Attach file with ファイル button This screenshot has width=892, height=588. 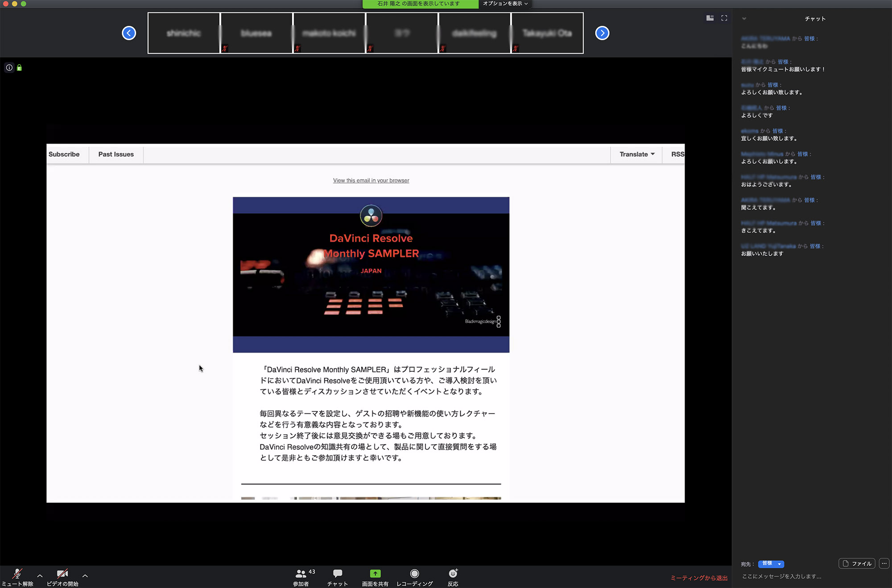point(857,563)
